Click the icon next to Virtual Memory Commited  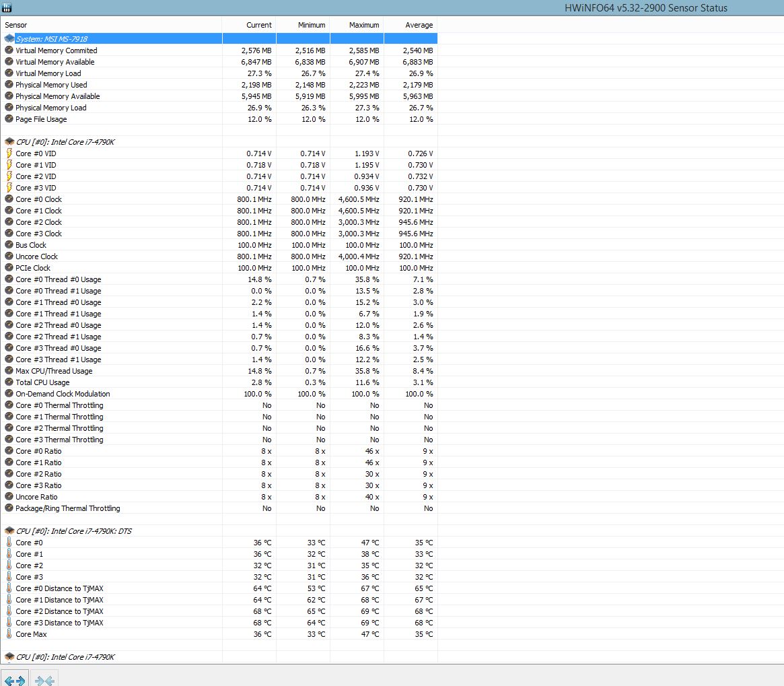9,50
